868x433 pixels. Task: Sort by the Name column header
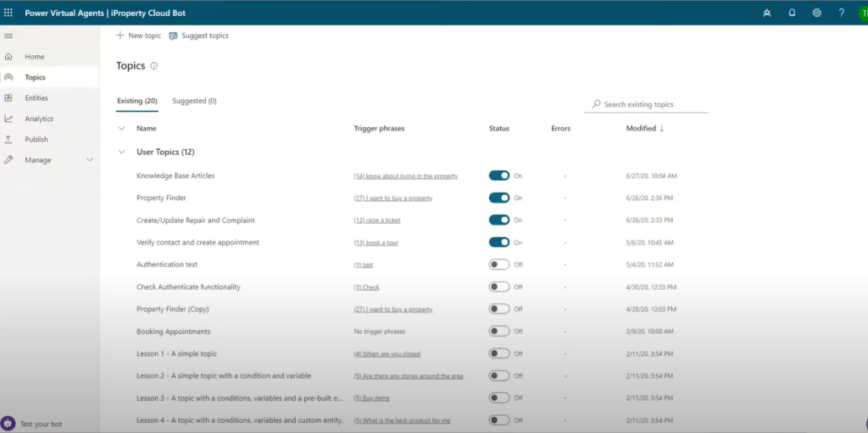pos(147,128)
